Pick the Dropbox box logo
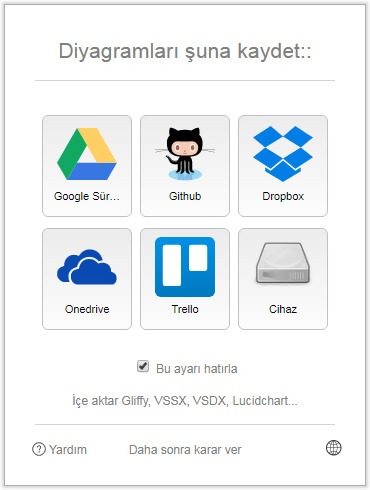 click(x=283, y=154)
